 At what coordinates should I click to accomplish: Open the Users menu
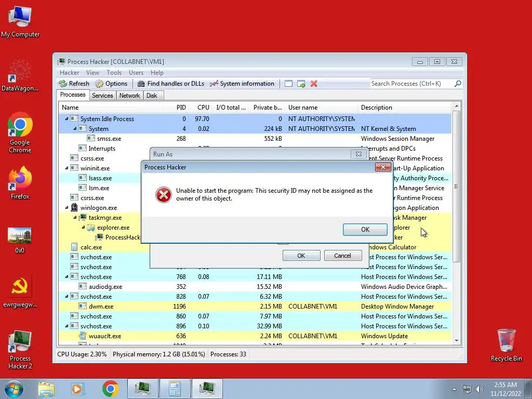pyautogui.click(x=136, y=73)
